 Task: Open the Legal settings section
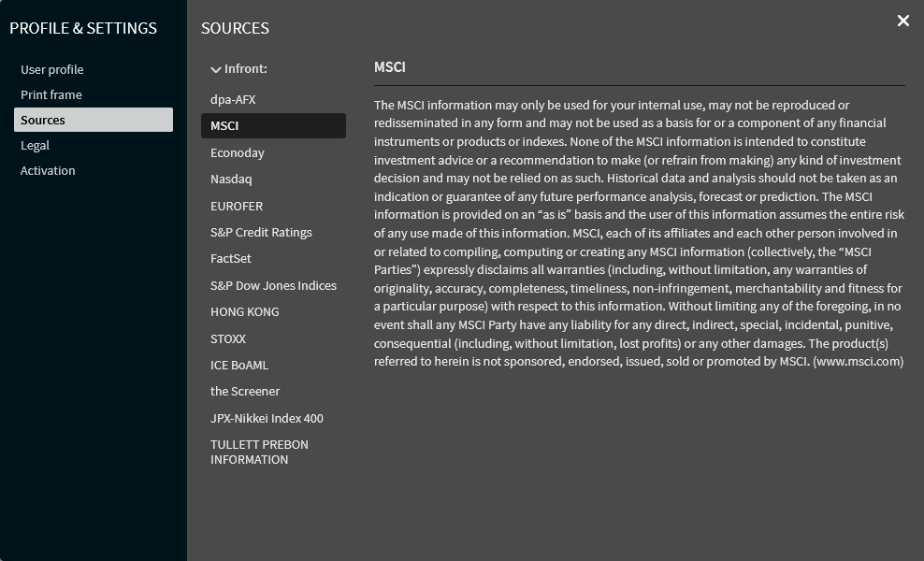point(36,145)
